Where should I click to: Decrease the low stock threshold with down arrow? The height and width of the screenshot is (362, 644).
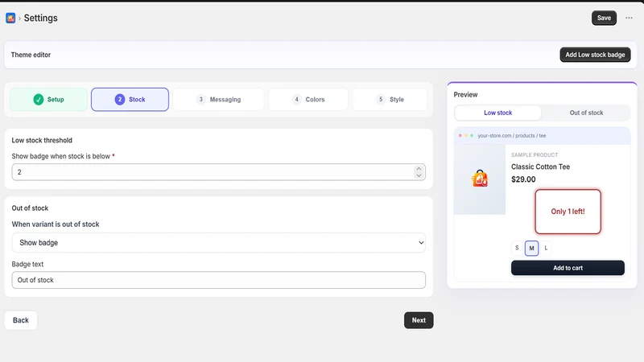419,175
